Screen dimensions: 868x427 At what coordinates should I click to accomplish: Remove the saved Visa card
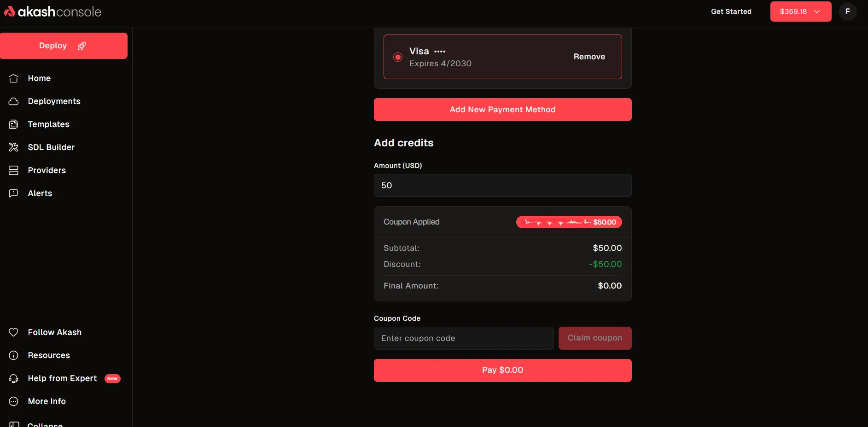[589, 57]
